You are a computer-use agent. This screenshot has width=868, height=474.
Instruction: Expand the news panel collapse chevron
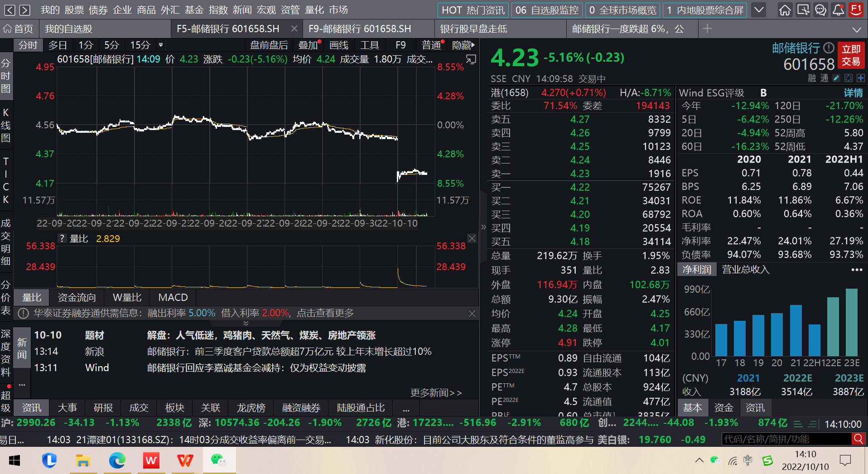(x=246, y=323)
